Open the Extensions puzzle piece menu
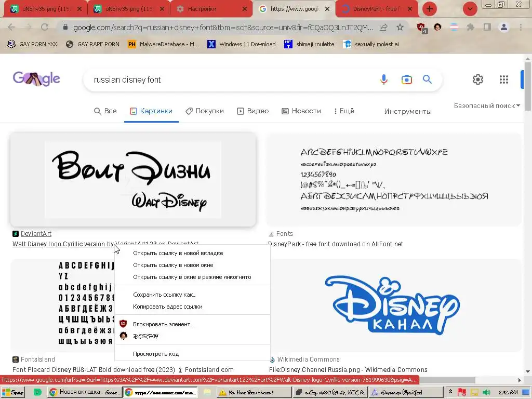The height and width of the screenshot is (399, 532). (x=470, y=27)
